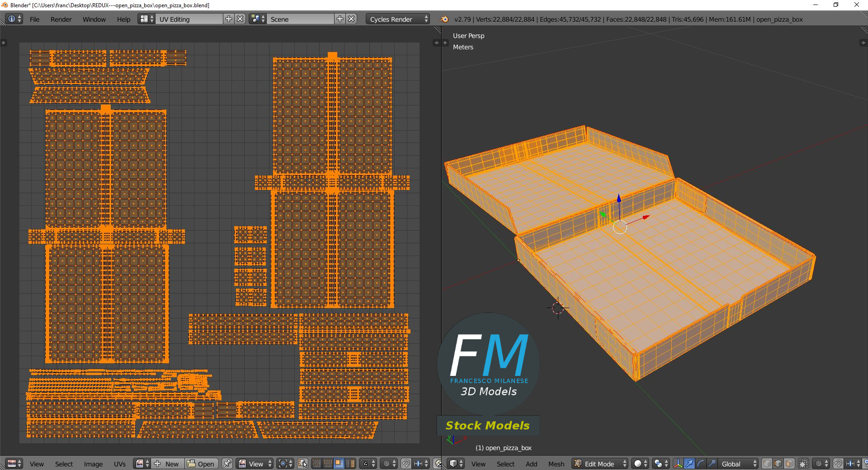Switch to edge select mode
Screen dimensions: 868x470
(x=778, y=464)
